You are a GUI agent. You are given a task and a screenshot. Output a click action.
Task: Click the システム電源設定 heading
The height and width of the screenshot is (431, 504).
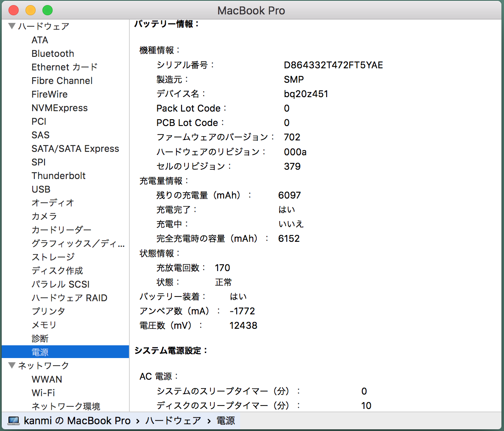point(171,350)
